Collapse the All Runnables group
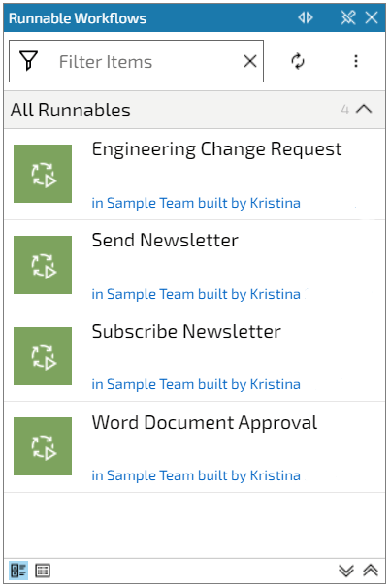Image resolution: width=390 pixels, height=588 pixels. (x=364, y=109)
